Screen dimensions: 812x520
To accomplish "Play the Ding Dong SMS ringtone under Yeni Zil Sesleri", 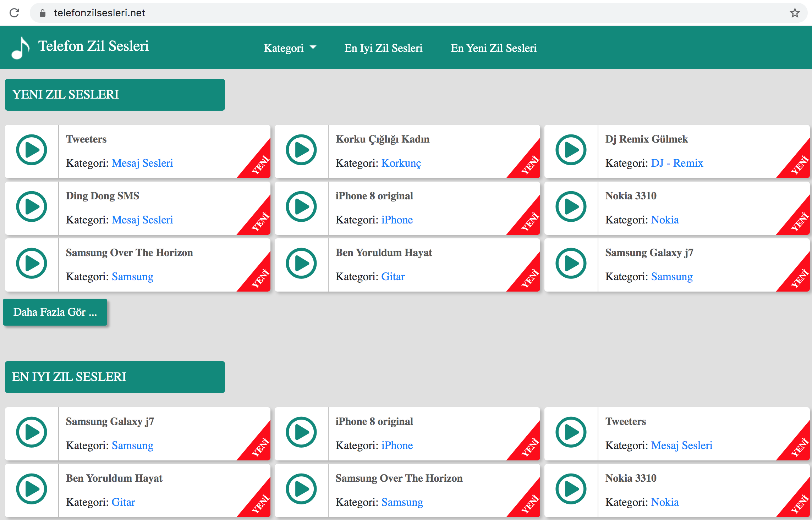I will click(32, 206).
